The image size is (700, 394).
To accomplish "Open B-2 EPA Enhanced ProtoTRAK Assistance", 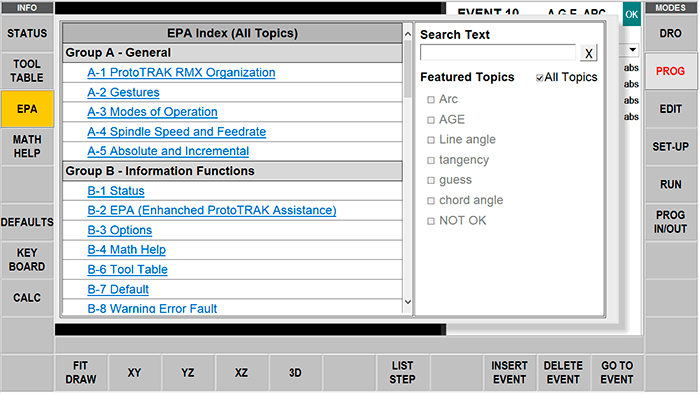I will [x=212, y=210].
